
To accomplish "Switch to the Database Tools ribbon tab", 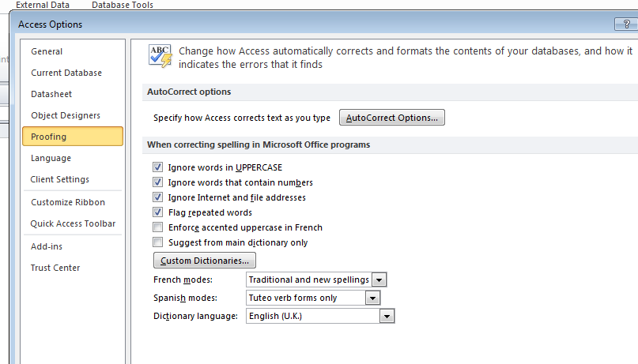I will point(123,5).
